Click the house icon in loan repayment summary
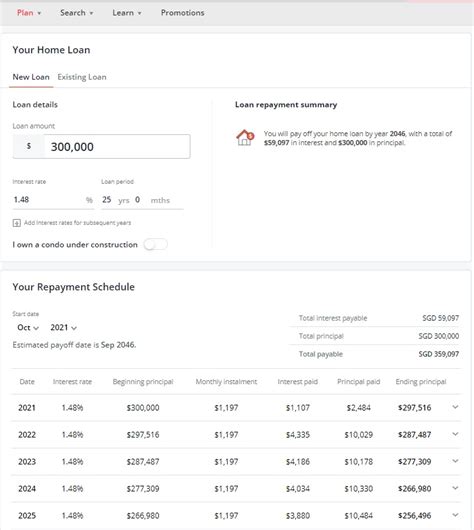Screen dimensions: 474x530 click(245, 138)
